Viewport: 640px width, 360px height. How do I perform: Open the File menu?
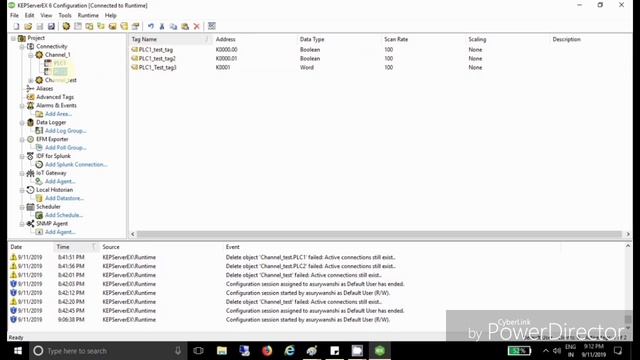pos(14,15)
